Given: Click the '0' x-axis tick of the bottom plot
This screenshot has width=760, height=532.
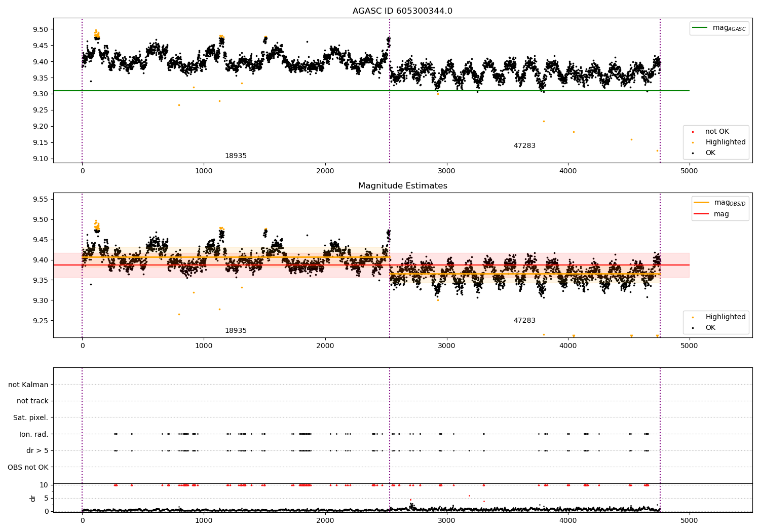Looking at the screenshot, I should (82, 520).
